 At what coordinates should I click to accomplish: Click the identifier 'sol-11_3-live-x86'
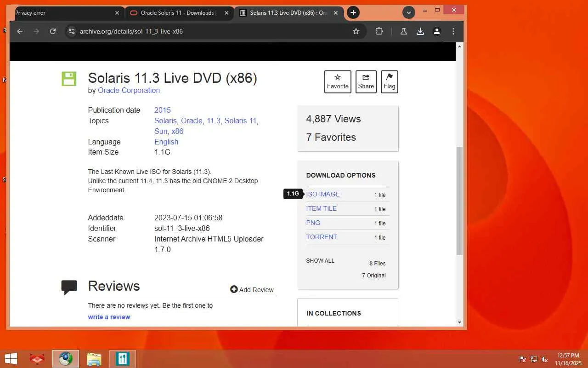click(x=182, y=228)
